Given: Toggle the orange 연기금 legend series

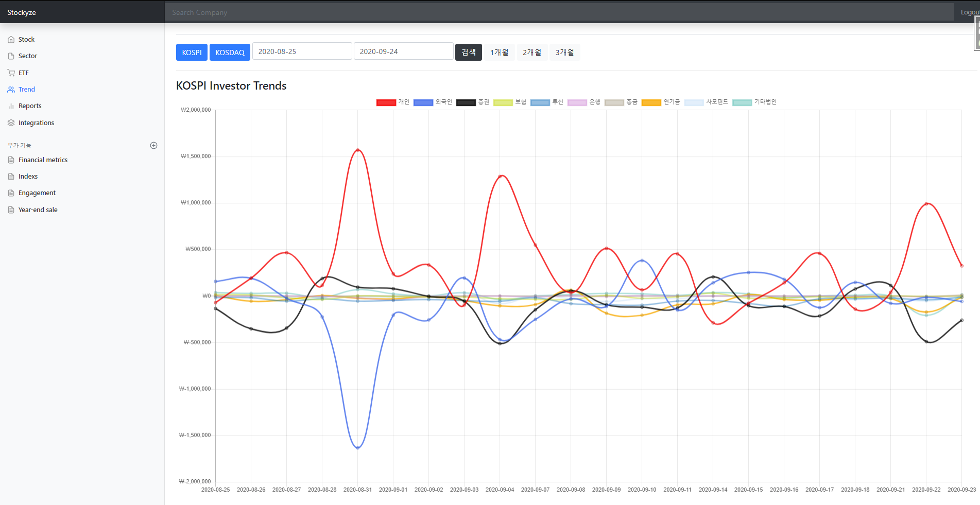Looking at the screenshot, I should tap(661, 102).
